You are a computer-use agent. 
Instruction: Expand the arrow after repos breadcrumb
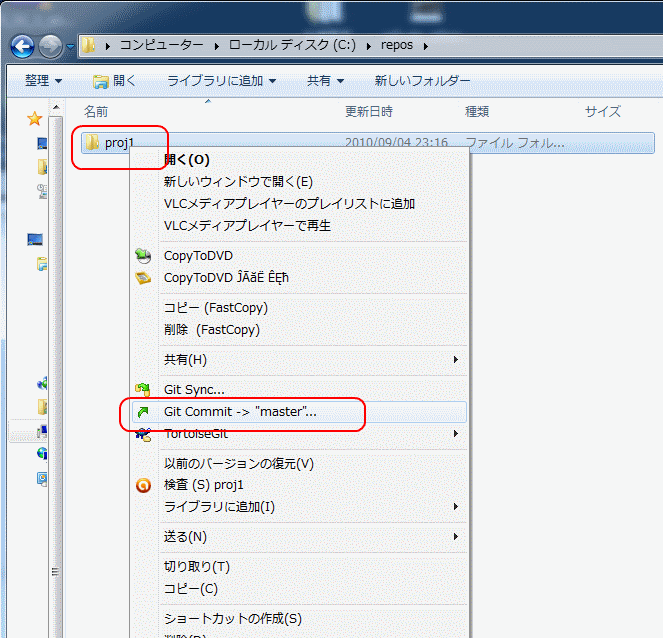[x=426, y=46]
